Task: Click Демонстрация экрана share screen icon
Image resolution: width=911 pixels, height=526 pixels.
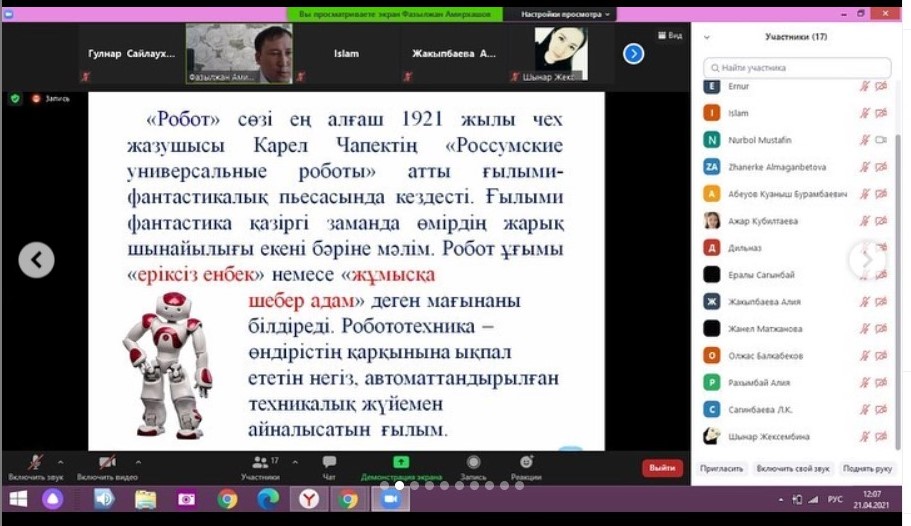Action: tap(401, 462)
